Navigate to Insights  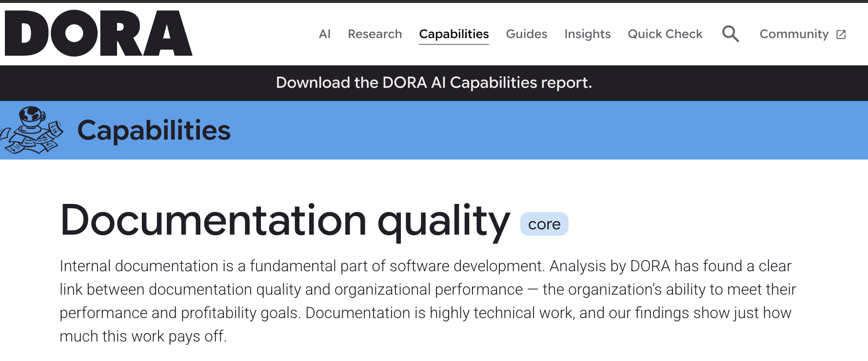click(588, 34)
